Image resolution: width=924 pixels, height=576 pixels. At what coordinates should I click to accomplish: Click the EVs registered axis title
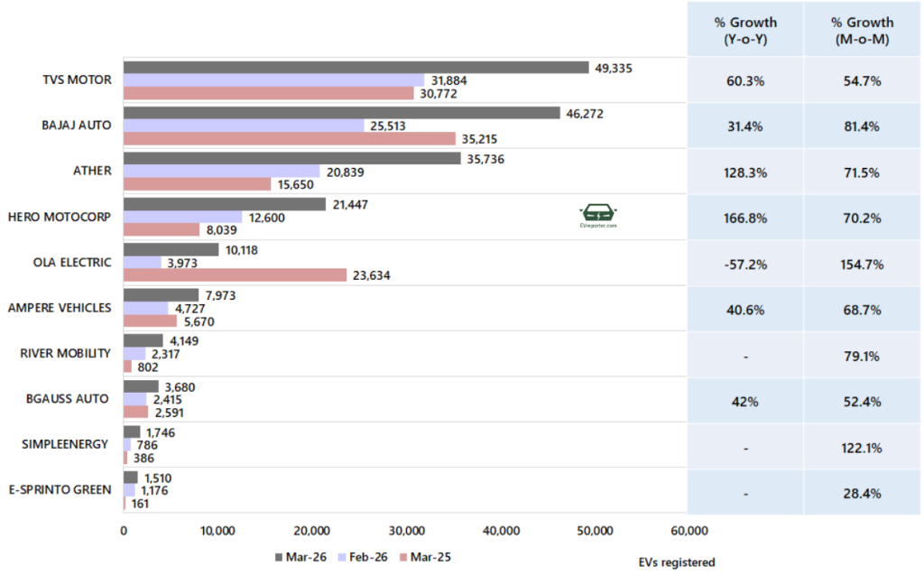pyautogui.click(x=676, y=562)
